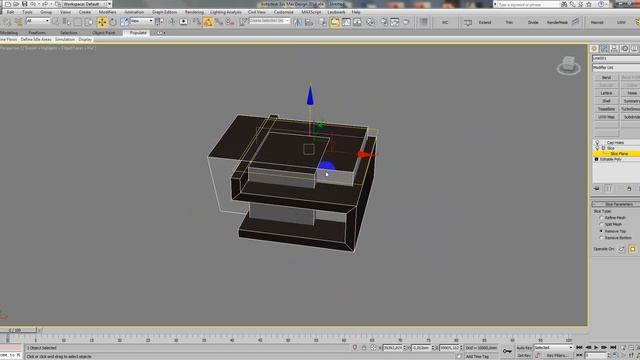Click the Use Pivot Point Center icon
This screenshot has width=640, height=360.
pyautogui.click(x=160, y=22)
